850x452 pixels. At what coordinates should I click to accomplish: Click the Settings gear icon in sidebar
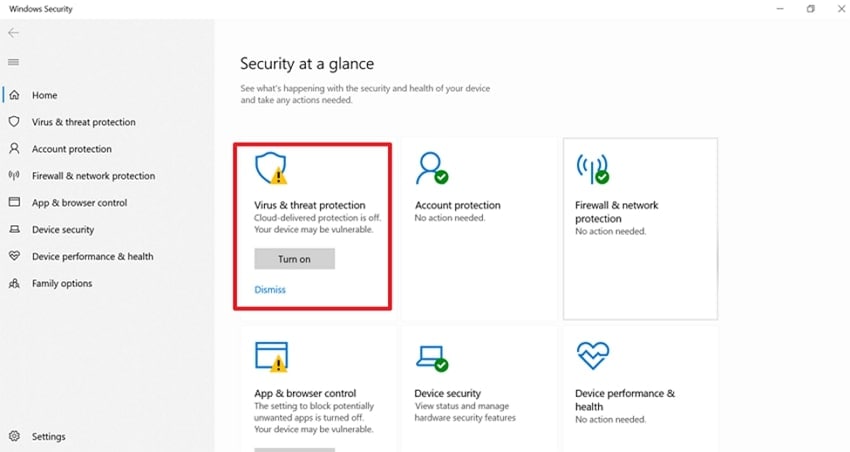[14, 437]
